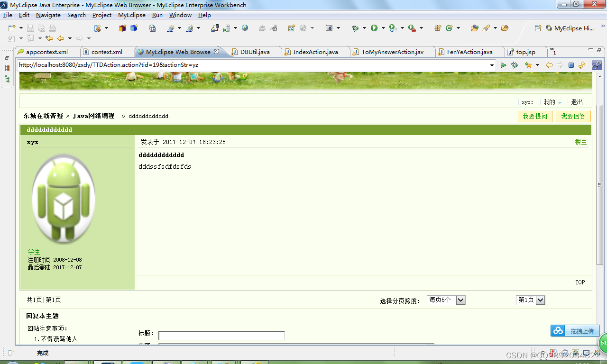Viewport: 607px width, 364px height.
Task: Select the Search flashlight icon in the toolbar
Action: pos(487,28)
